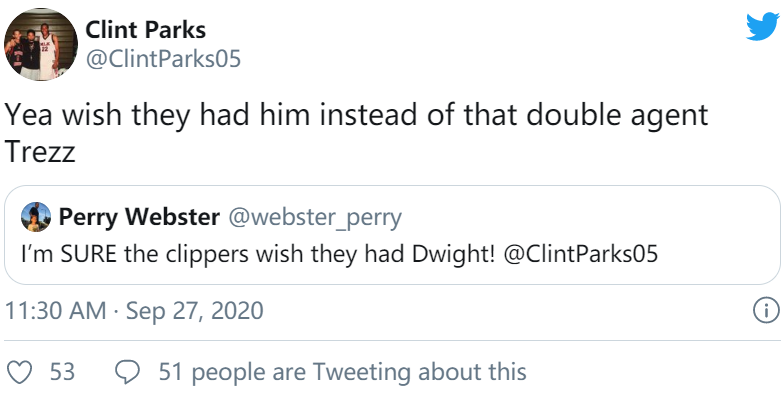Click the word "Dwight!" in quoted tweet

[454, 254]
